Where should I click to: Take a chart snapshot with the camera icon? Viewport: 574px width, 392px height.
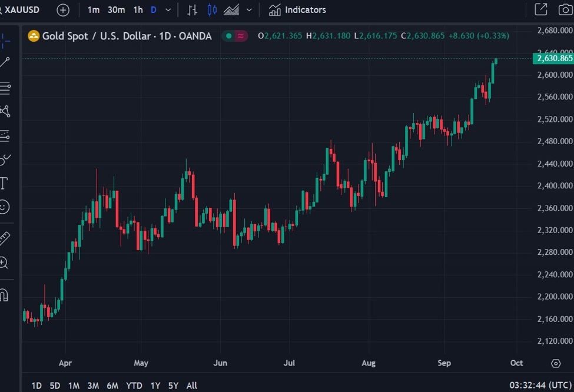(x=565, y=9)
